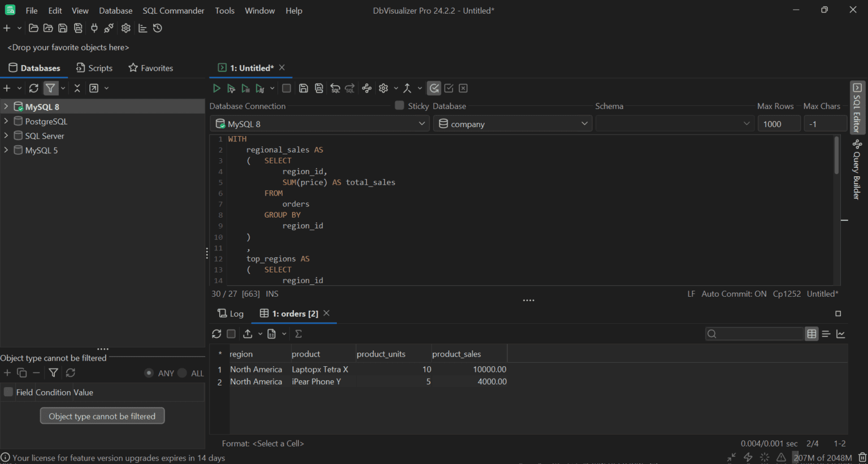Select the ANY radio button in filter panel
The width and height of the screenshot is (868, 464).
[149, 373]
